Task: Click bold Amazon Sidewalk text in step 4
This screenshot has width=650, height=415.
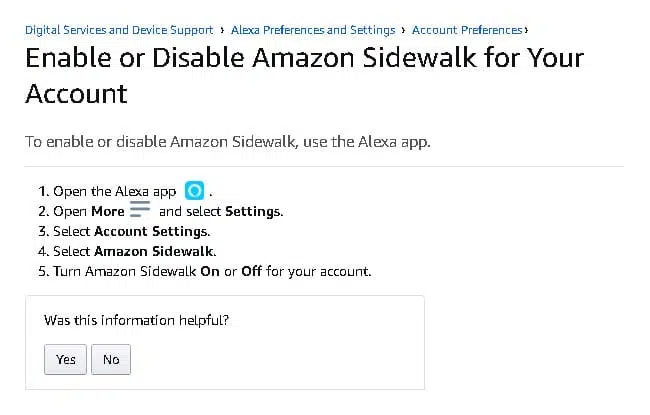Action: [154, 251]
